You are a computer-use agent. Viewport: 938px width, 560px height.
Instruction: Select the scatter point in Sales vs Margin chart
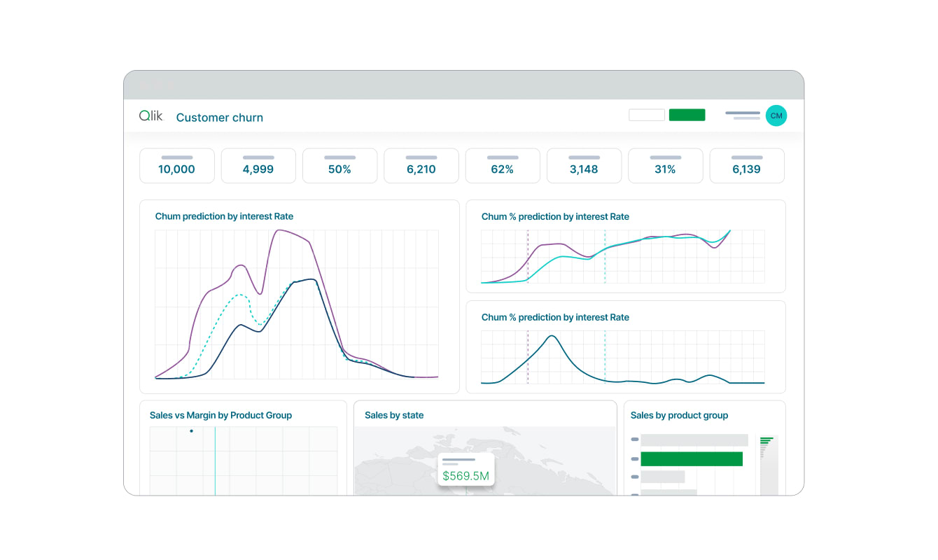[x=191, y=431]
